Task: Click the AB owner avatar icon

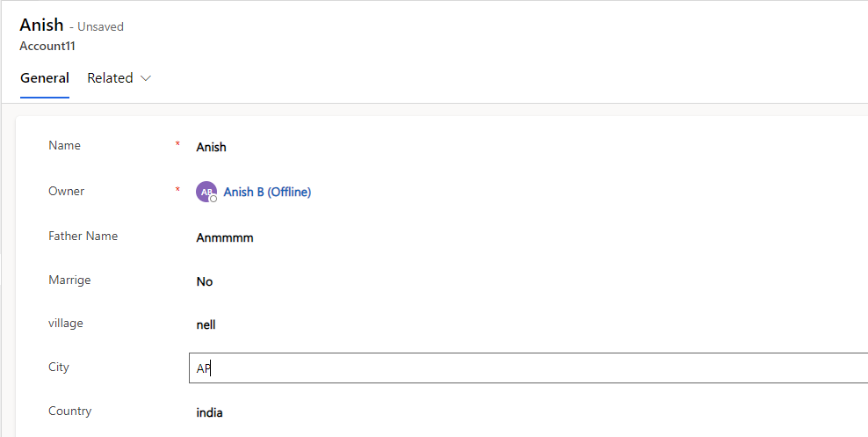Action: (206, 192)
